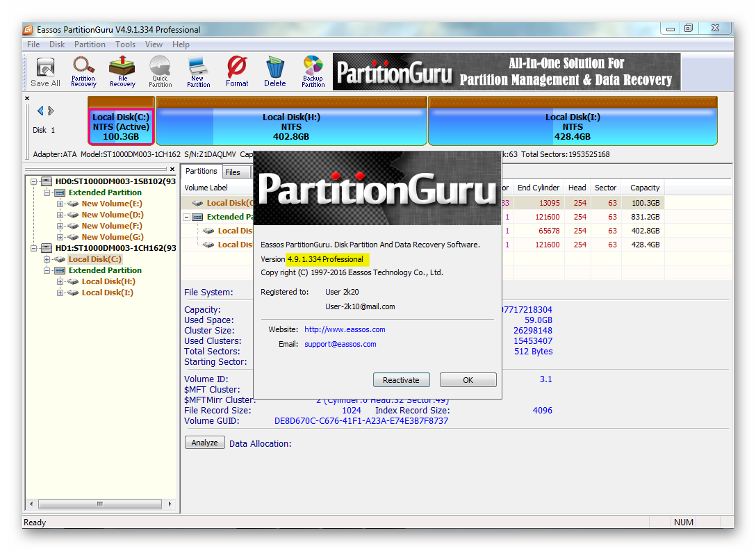Collapse the Extended Partition row in the partition table
Screen dimensions: 756x551
pyautogui.click(x=187, y=217)
